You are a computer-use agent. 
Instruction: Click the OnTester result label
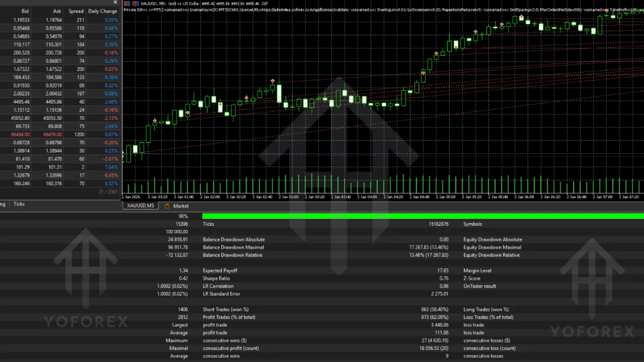pyautogui.click(x=479, y=287)
